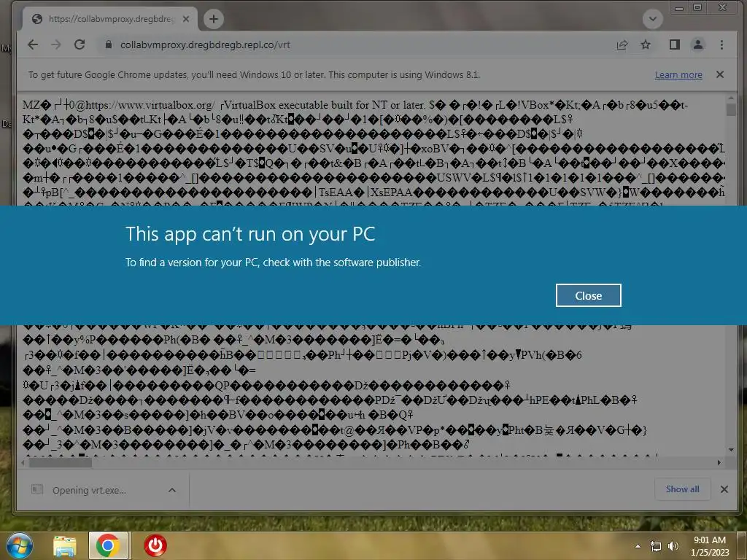Click the vertical scrollbar down arrow
747x560 pixels.
(731, 449)
